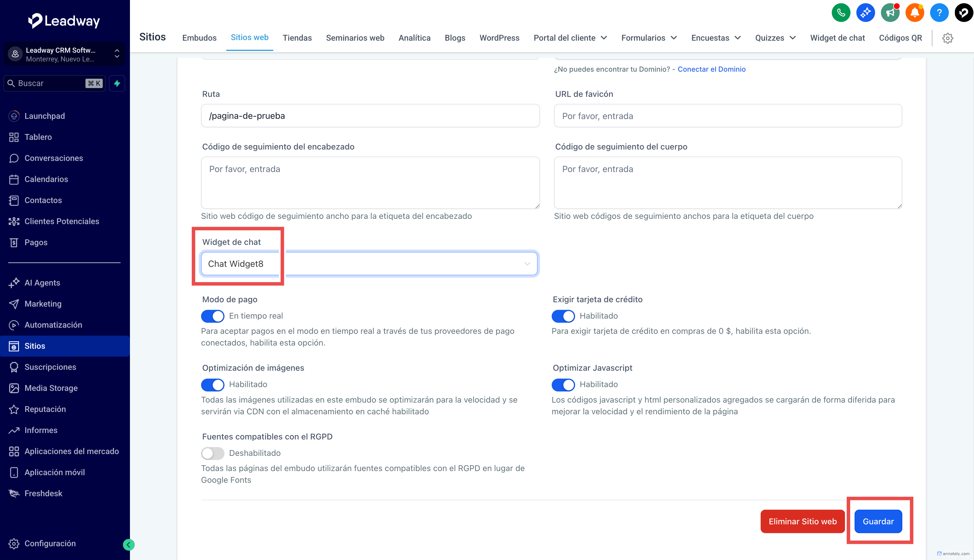The image size is (974, 560).
Task: Turn off Optimizar Javascript toggle
Action: point(563,385)
